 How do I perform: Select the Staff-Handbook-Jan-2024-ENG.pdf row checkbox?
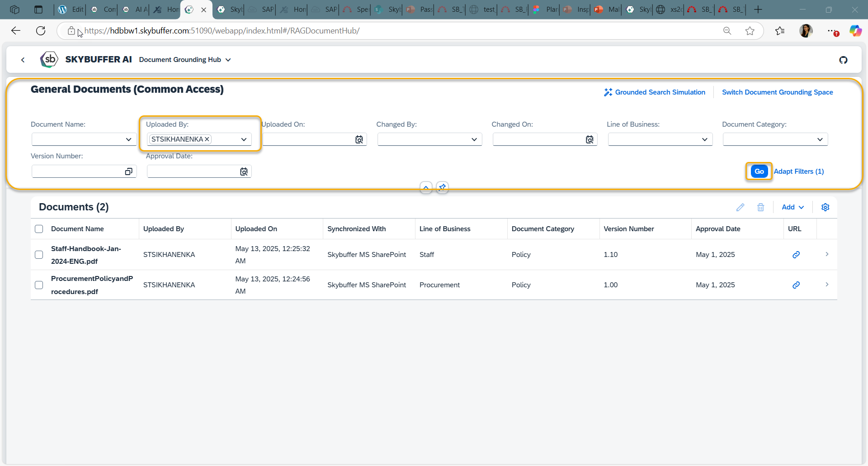tap(39, 255)
